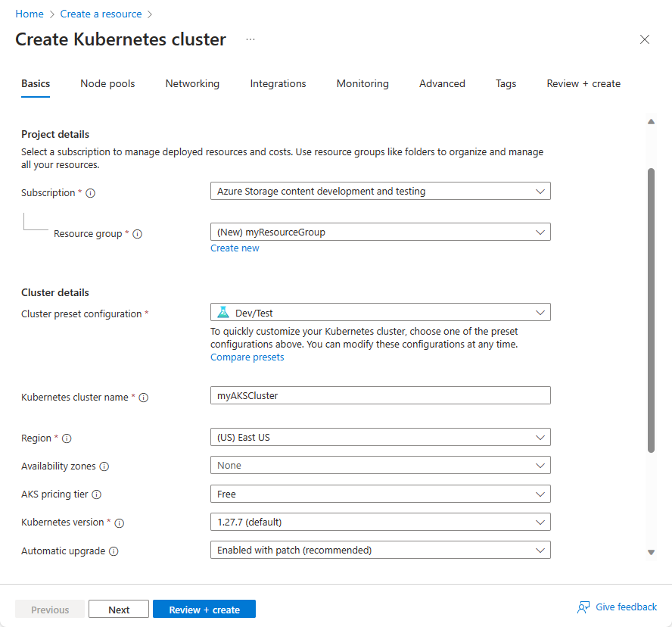Click the Automatic upgrade info icon
The image size is (672, 627).
(114, 551)
